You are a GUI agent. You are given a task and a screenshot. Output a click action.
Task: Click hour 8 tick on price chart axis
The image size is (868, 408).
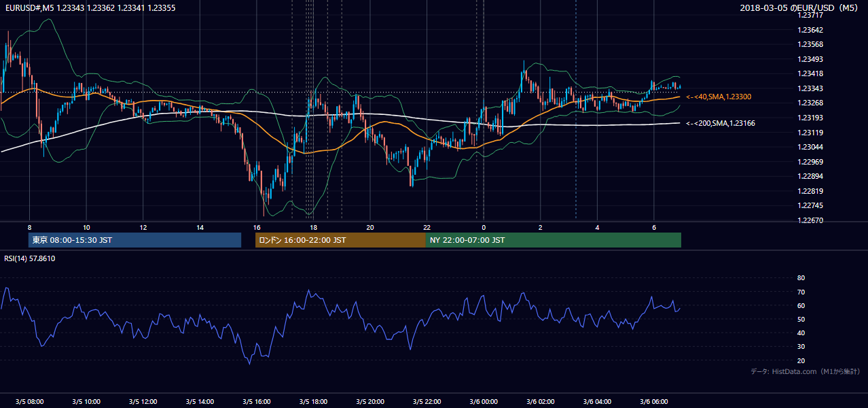tap(29, 227)
